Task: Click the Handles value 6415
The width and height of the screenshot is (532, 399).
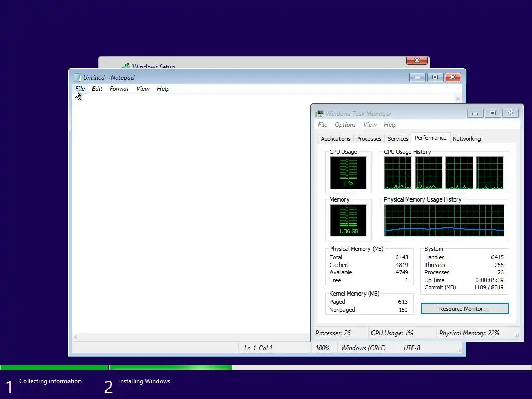Action: (497, 257)
